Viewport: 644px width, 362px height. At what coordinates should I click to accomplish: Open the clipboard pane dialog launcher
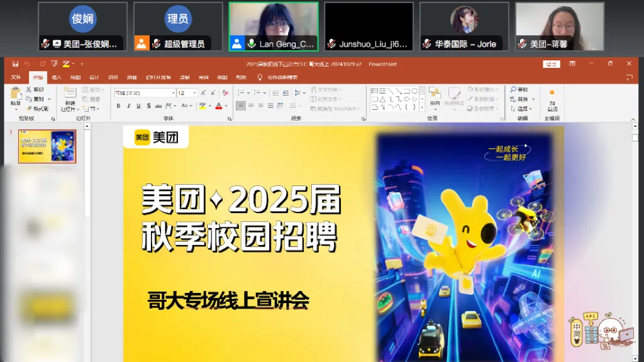coord(53,119)
